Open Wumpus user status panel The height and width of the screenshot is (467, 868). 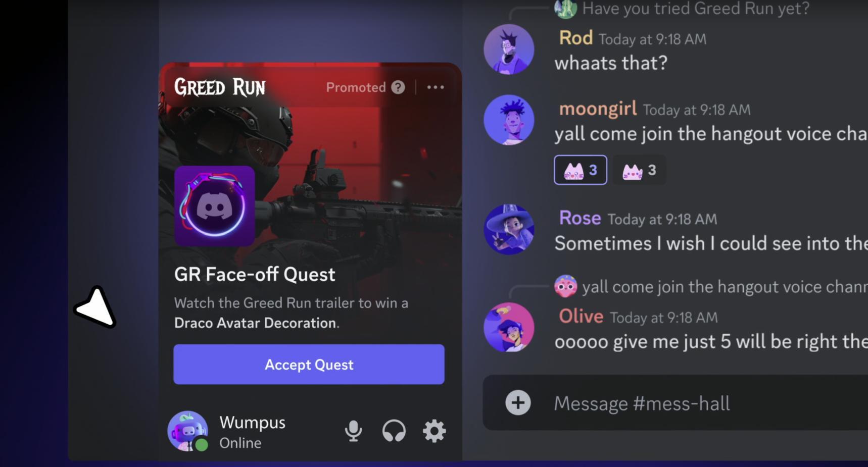coord(227,432)
